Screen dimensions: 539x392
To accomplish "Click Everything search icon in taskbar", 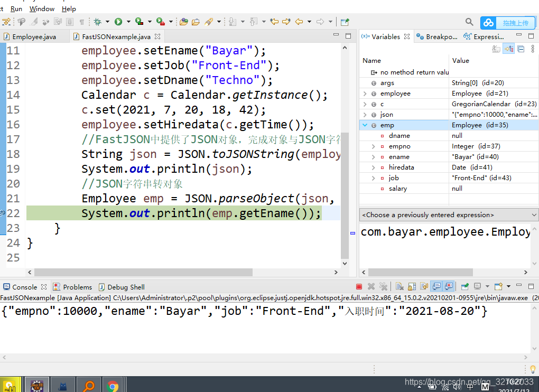I will coord(89,386).
